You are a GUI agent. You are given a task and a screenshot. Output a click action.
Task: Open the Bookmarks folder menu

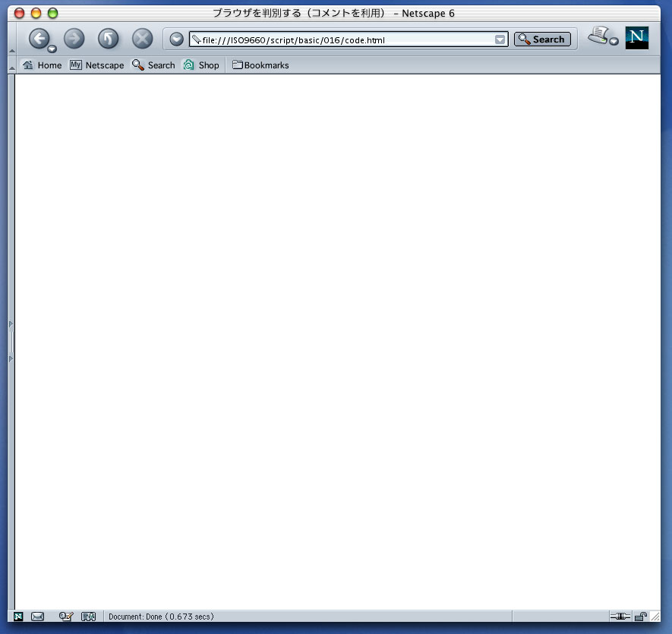pyautogui.click(x=260, y=65)
